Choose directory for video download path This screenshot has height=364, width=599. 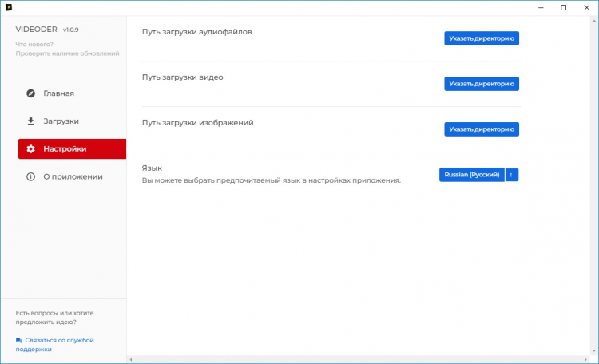482,84
